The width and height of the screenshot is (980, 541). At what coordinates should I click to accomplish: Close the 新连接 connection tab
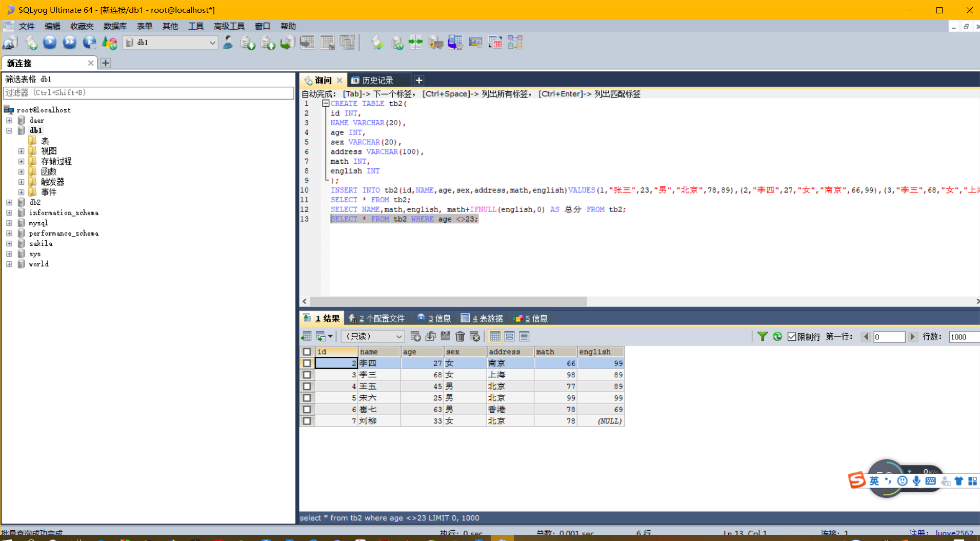91,63
